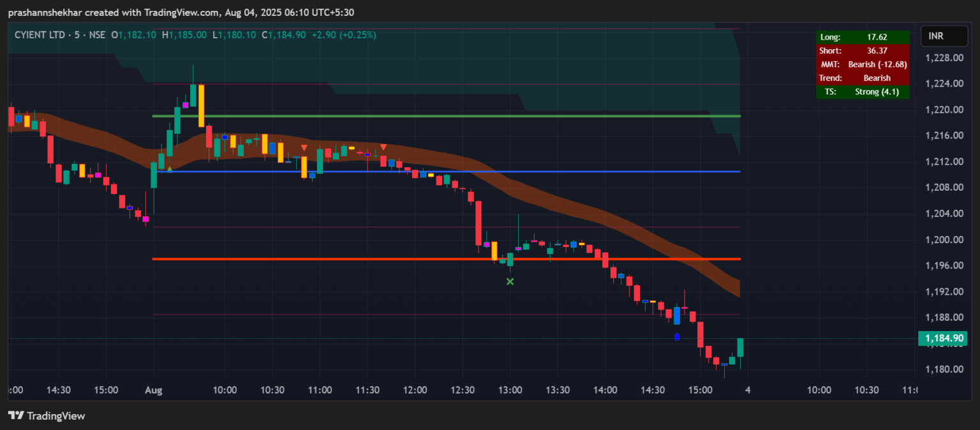Screen dimensions: 980x430
Task: Click the blue up-arrow signal marker
Action: pos(677,336)
